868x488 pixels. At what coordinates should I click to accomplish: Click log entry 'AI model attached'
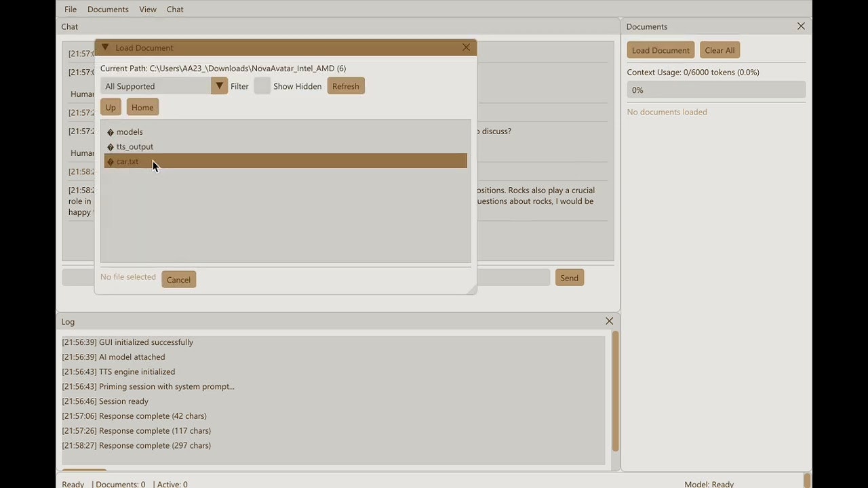pos(113,357)
